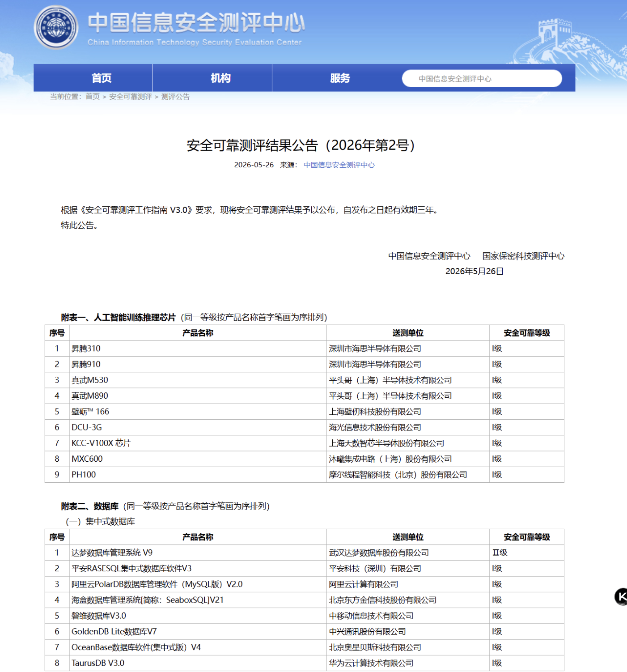
Task: Select product cell 昇腾310
Action: tap(198, 349)
